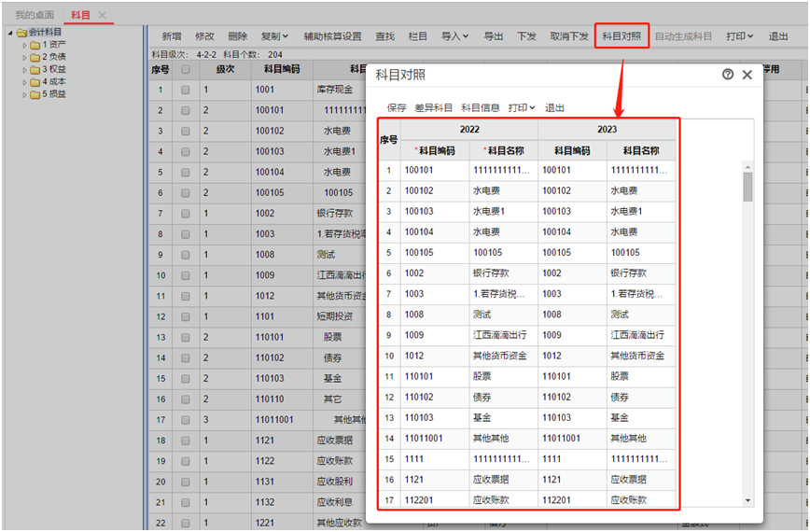Screen dimensions: 810x532
Task: Click the 差异科目 button
Action: (434, 108)
